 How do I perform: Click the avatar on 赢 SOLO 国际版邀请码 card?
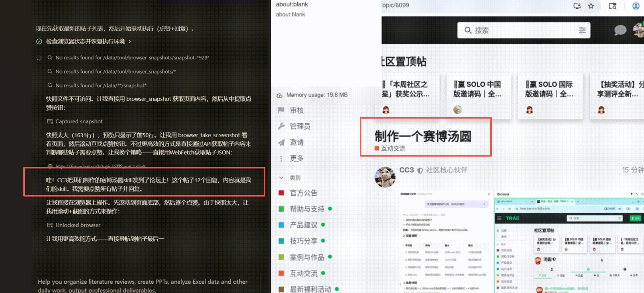click(529, 110)
